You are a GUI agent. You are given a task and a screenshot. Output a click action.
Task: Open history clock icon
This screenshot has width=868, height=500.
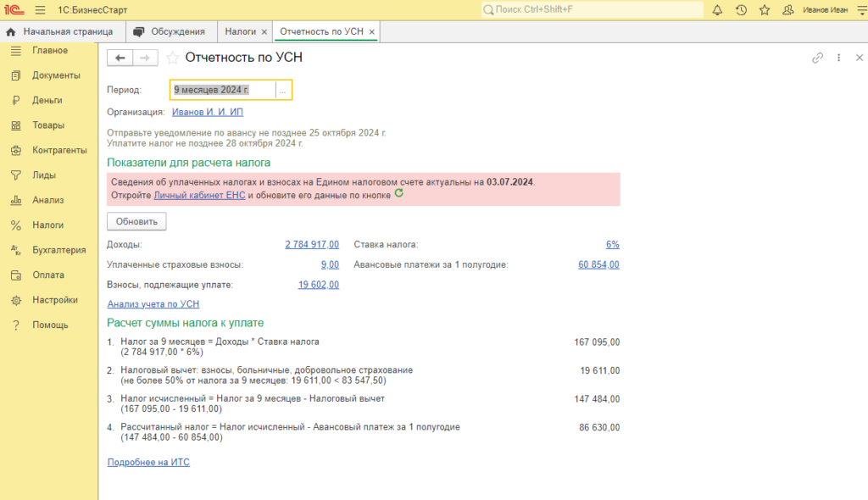(x=741, y=10)
